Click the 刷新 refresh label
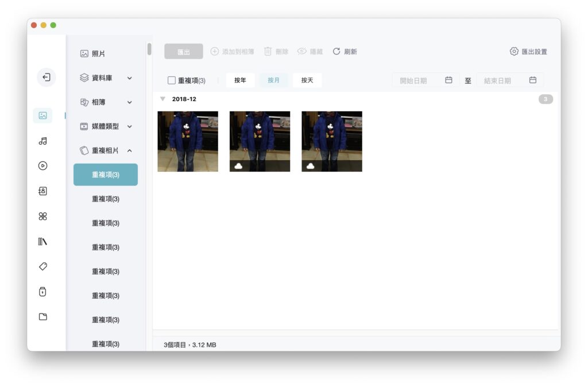This screenshot has height=387, width=588. pyautogui.click(x=351, y=51)
